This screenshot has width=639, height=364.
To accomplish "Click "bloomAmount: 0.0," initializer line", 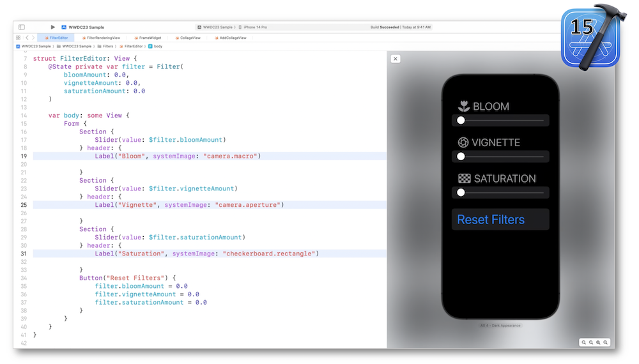I will click(x=96, y=75).
